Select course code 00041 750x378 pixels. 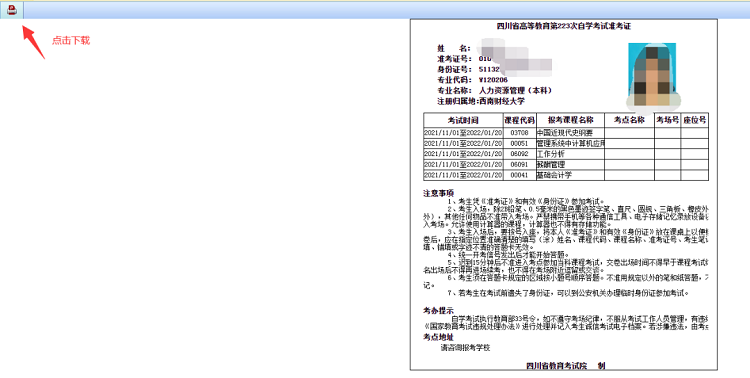click(x=519, y=175)
